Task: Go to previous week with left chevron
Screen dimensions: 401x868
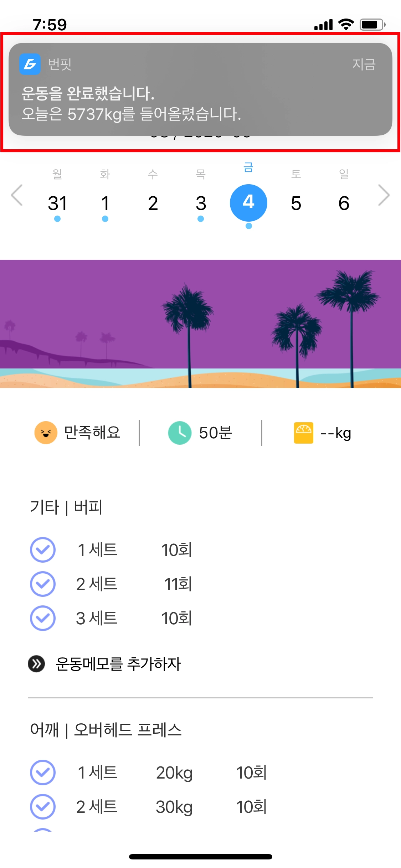Action: coord(17,195)
